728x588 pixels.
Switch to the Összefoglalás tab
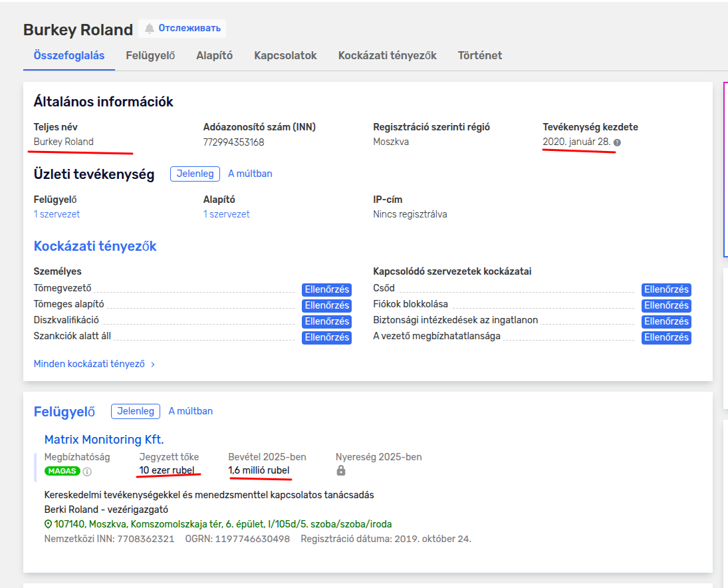tap(68, 56)
